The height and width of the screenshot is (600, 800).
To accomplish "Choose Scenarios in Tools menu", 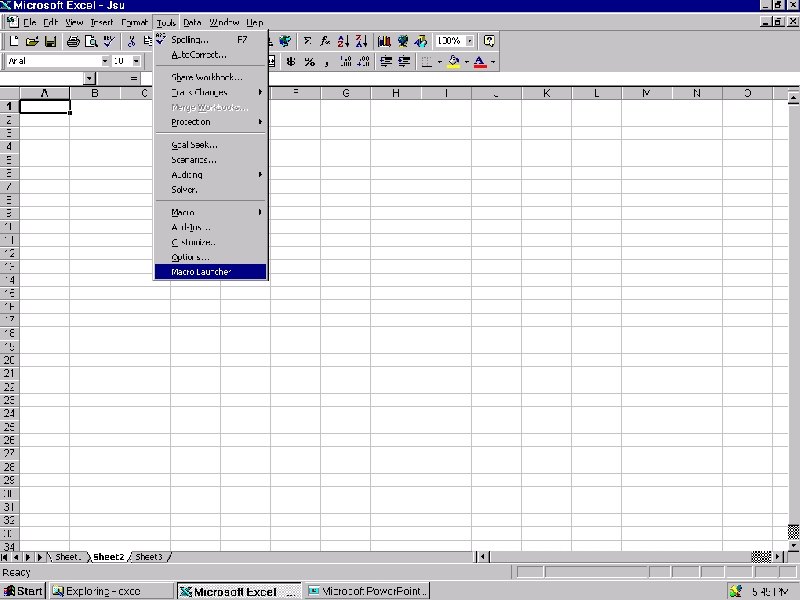I will pos(210,160).
